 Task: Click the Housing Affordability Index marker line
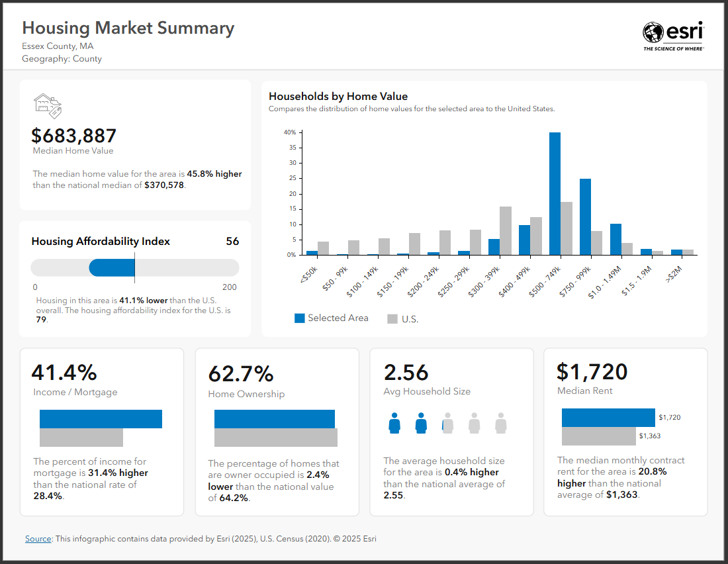pyautogui.click(x=134, y=267)
